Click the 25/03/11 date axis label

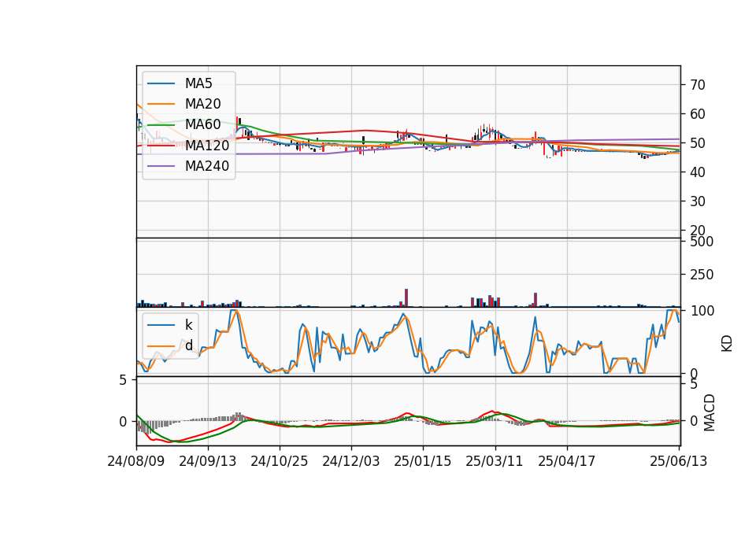tap(495, 461)
